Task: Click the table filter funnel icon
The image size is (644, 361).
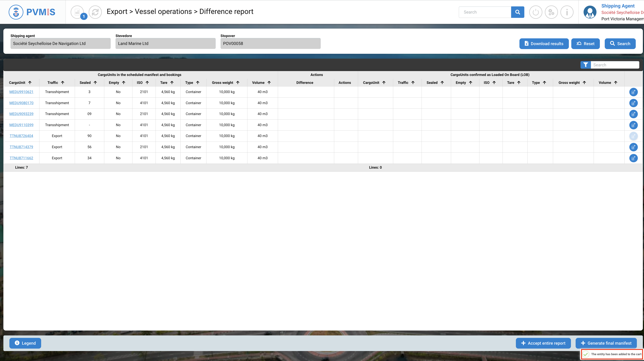Action: (586, 65)
